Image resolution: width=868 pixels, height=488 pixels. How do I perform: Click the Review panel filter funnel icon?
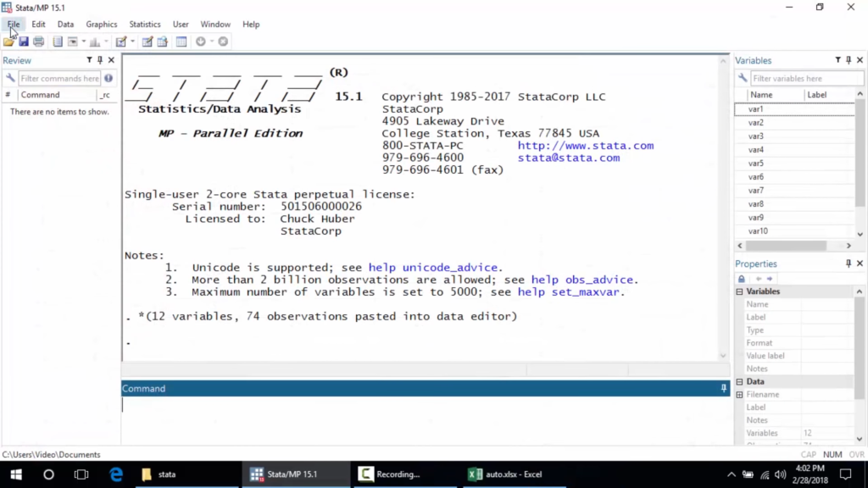[89, 60]
